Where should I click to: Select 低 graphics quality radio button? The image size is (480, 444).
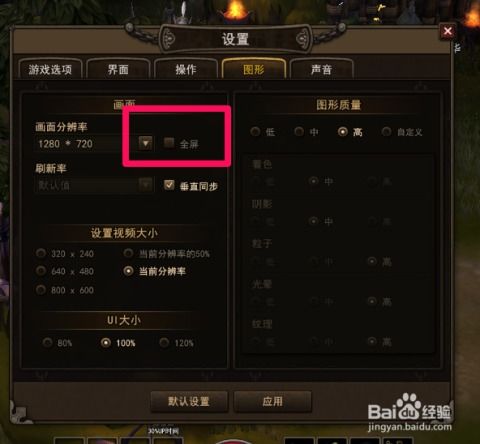tap(255, 132)
